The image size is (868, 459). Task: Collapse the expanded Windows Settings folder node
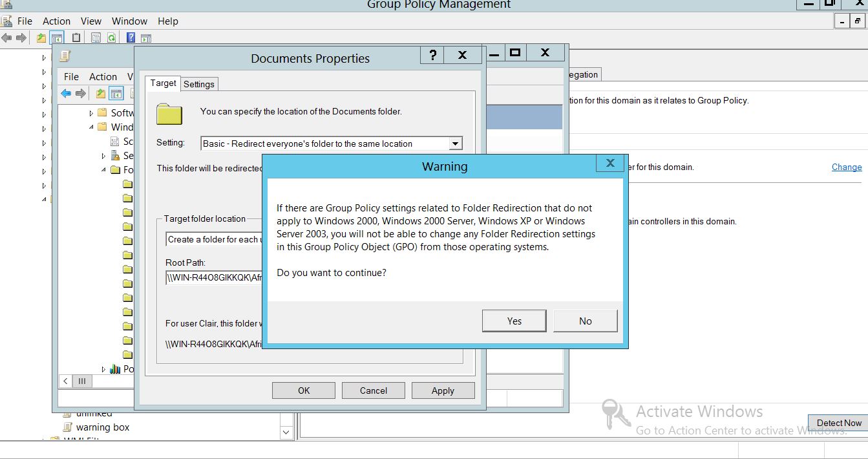[x=92, y=127]
